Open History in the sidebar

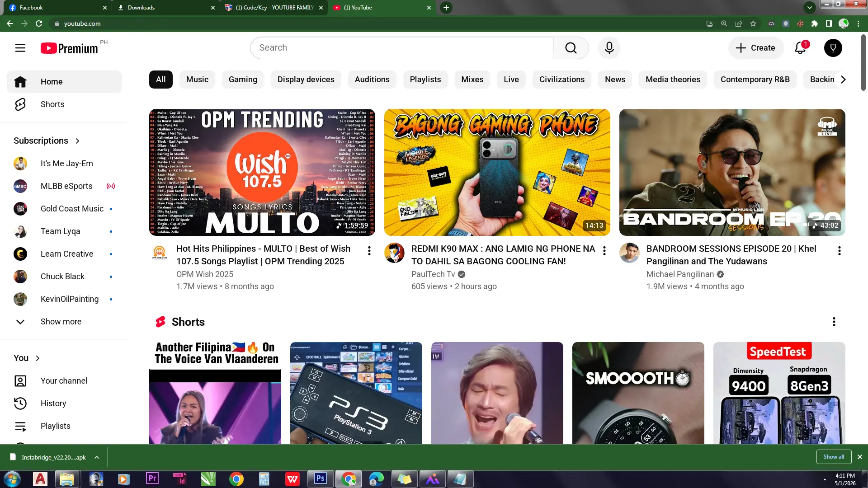click(64, 404)
